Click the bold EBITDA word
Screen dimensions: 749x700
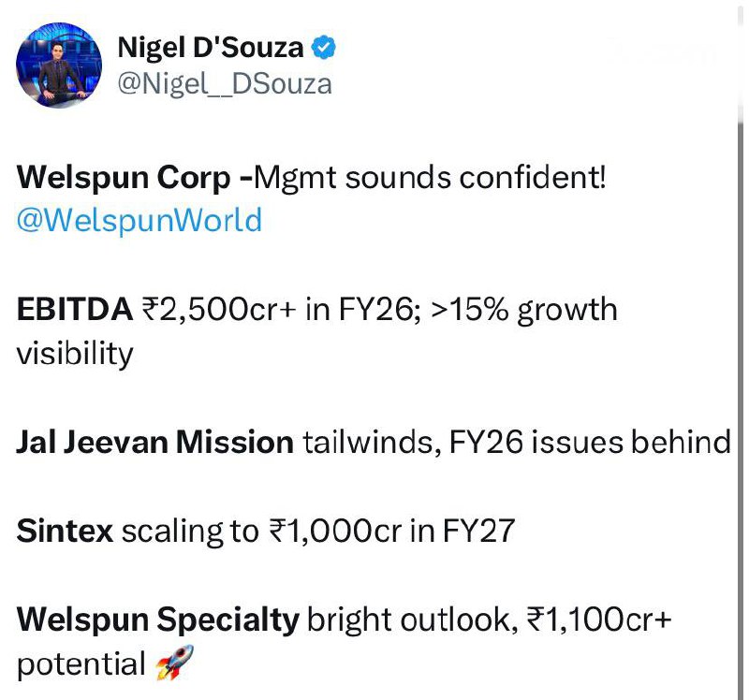75,309
